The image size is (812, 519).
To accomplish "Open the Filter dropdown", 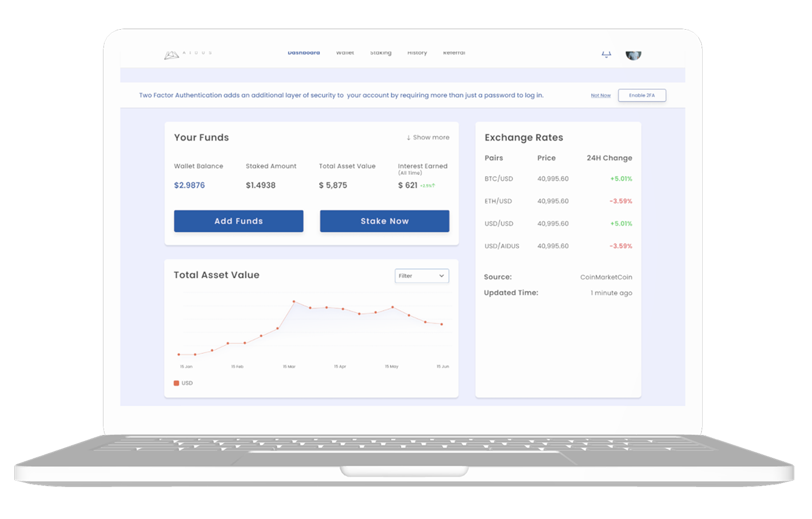I will click(x=421, y=276).
